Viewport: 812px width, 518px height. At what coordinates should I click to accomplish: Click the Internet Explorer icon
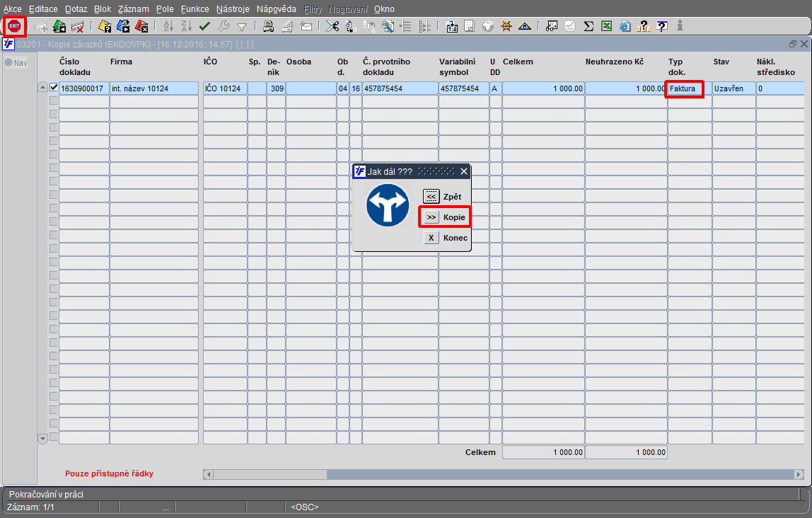tap(625, 26)
